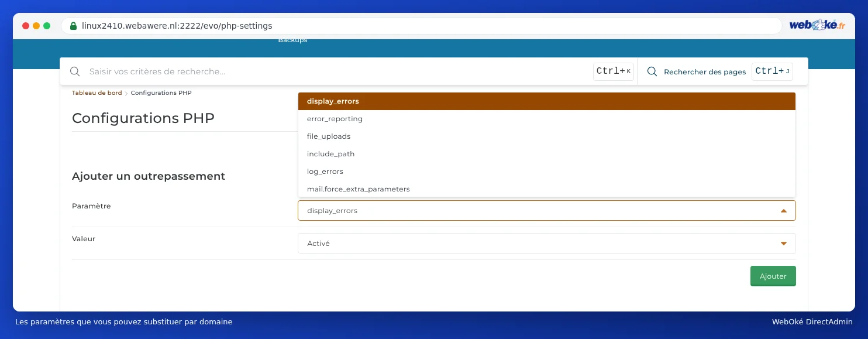Click the magnifier icon beside Rechercher des pages
Image resolution: width=868 pixels, height=339 pixels.
coord(652,71)
